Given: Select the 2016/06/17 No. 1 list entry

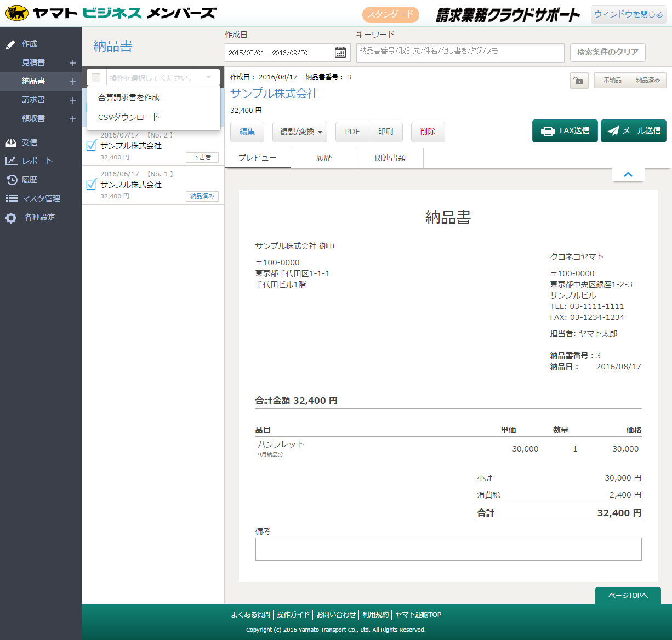Looking at the screenshot, I should 153,185.
